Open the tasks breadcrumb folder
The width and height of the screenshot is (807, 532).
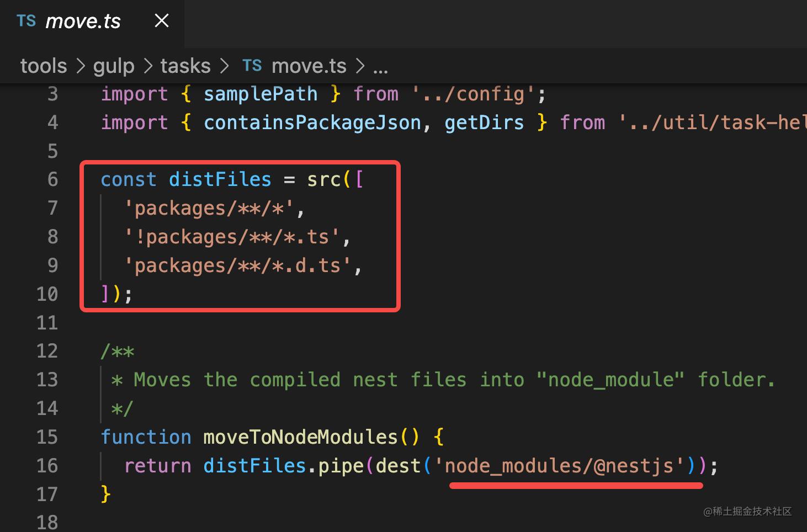[x=185, y=66]
